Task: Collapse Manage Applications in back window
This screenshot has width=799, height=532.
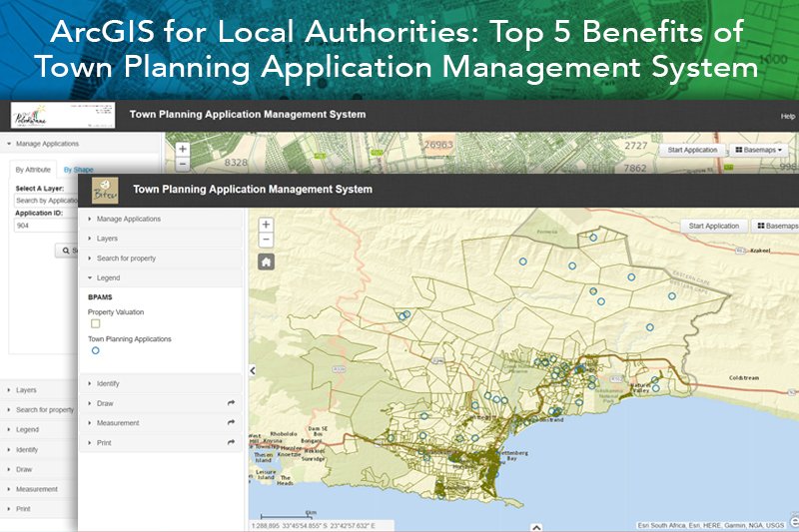Action: tap(82, 144)
